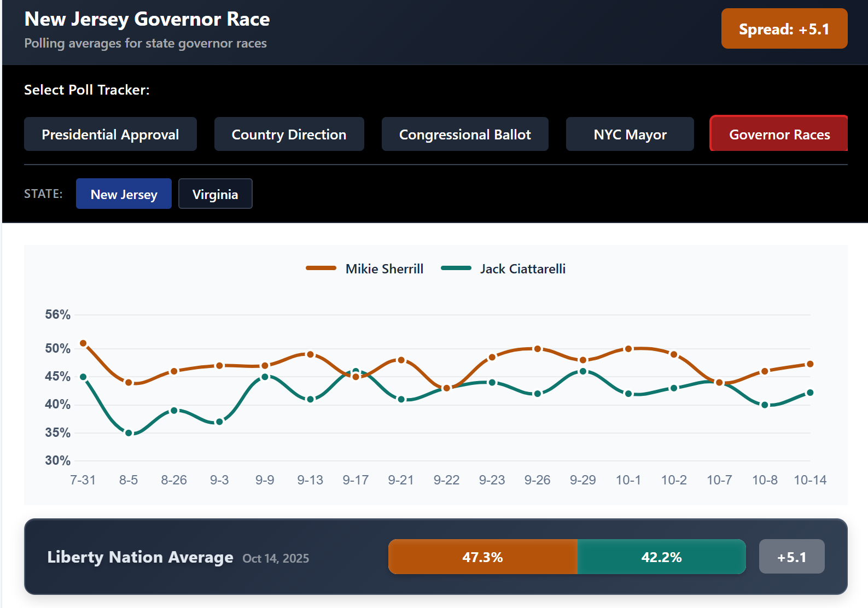
Task: Open the Presidential Approval tracker
Action: coord(110,135)
